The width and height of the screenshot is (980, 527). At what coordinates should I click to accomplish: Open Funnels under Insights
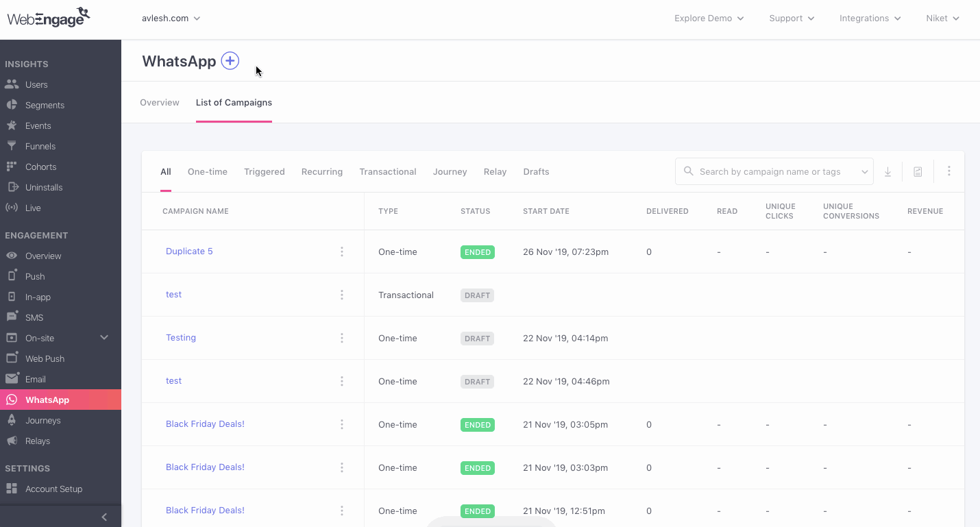39,146
